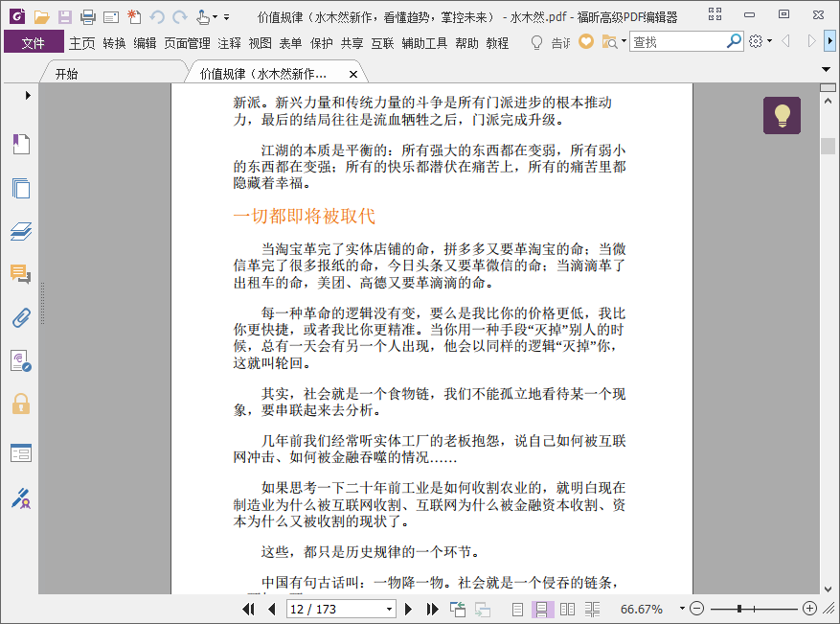Click the email/envelope quick toolbar icon
The height and width of the screenshot is (624, 840).
point(111,17)
